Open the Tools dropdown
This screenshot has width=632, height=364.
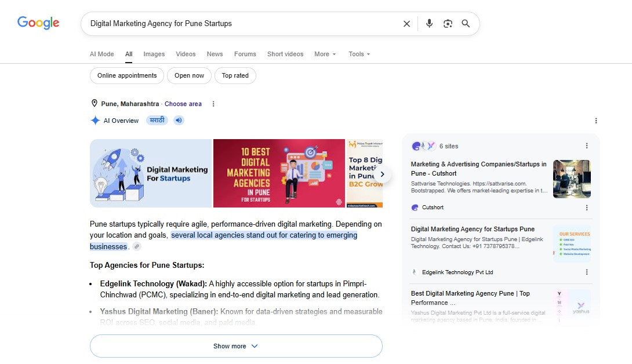pos(359,54)
